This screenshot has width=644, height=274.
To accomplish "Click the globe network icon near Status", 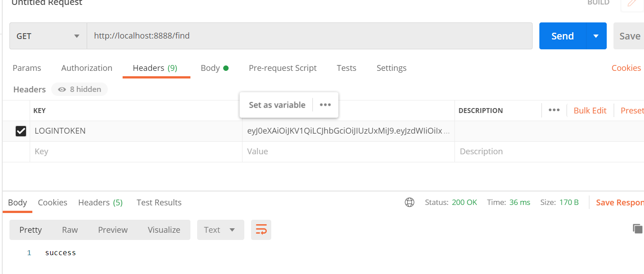I will coord(410,202).
